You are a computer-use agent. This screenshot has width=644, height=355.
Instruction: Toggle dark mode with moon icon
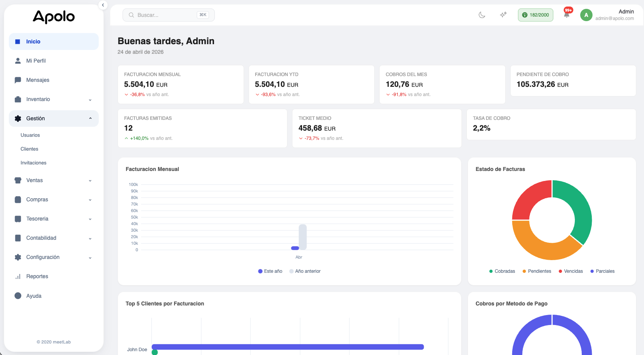click(482, 15)
